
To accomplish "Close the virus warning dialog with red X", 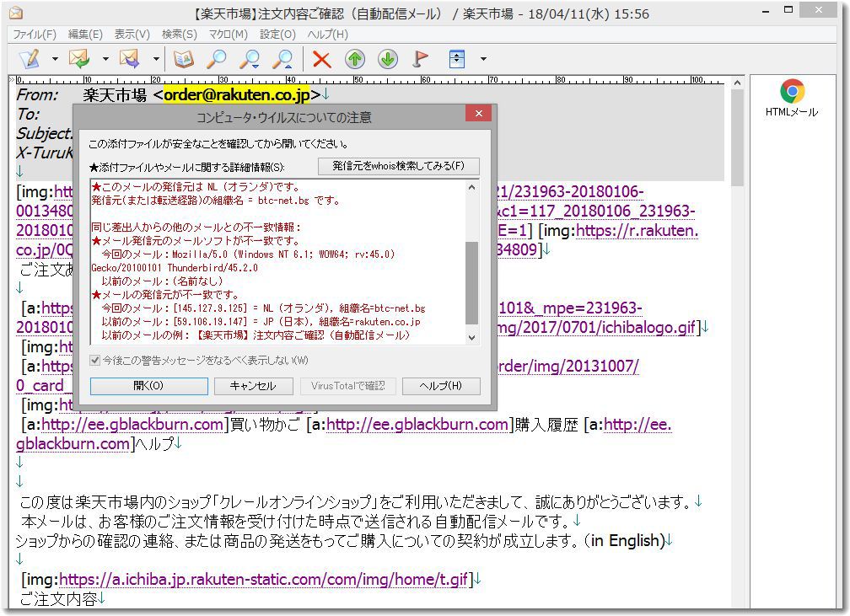I will [x=478, y=113].
